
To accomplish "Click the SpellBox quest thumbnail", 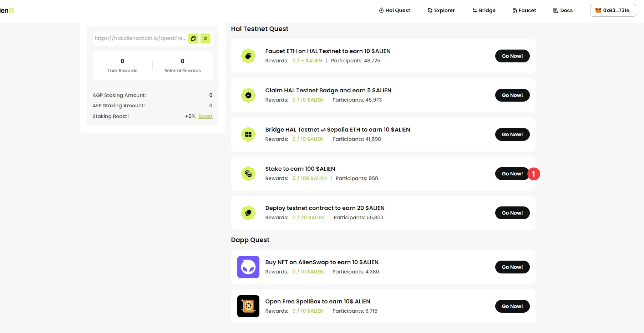I will click(248, 306).
